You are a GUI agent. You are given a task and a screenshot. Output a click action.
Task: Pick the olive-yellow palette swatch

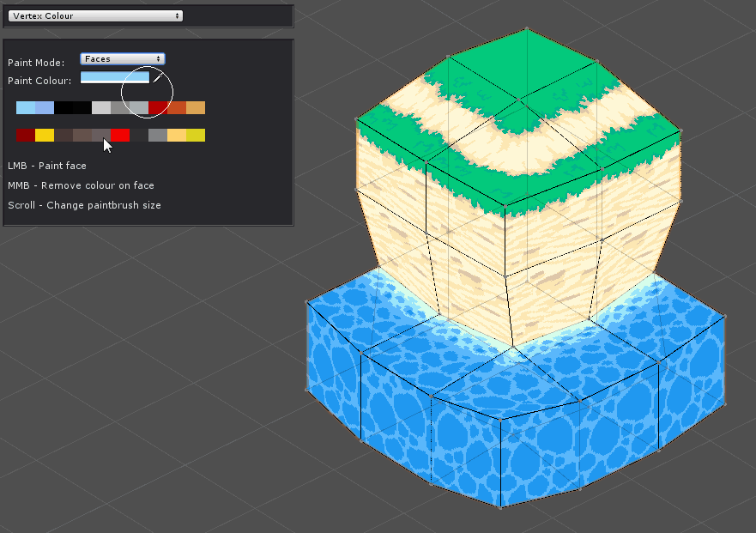(x=196, y=135)
